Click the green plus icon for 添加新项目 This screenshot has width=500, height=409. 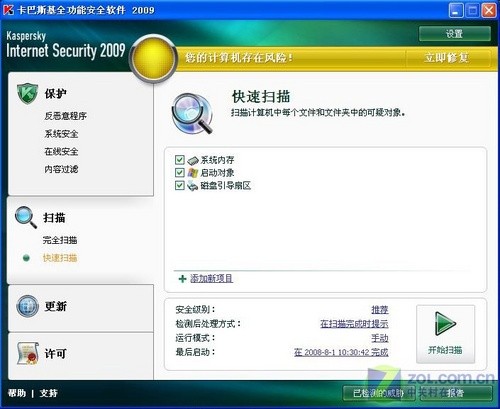[182, 279]
